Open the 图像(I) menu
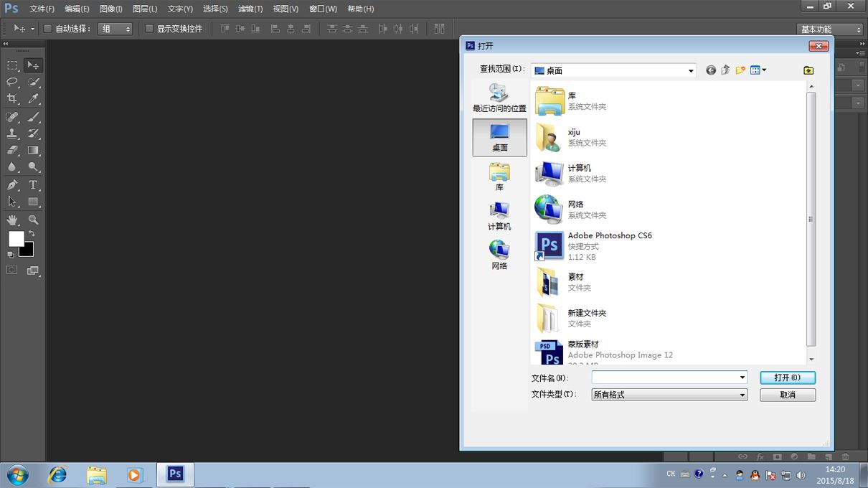 tap(110, 9)
